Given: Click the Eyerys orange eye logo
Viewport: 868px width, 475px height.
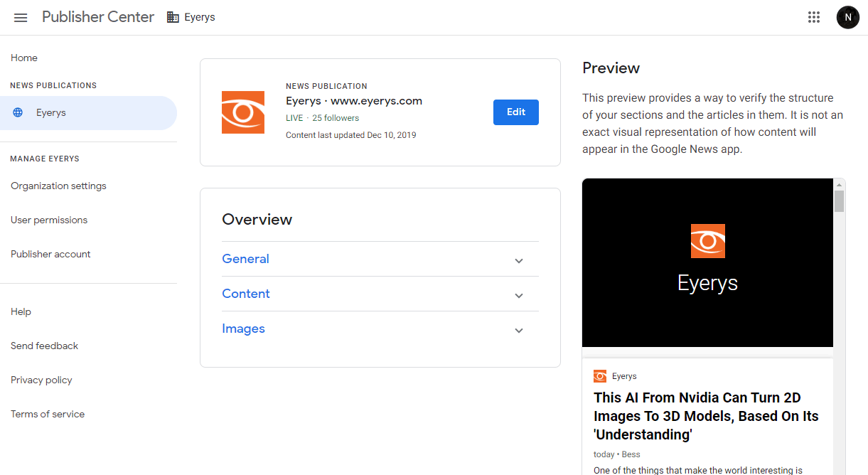Looking at the screenshot, I should point(243,112).
